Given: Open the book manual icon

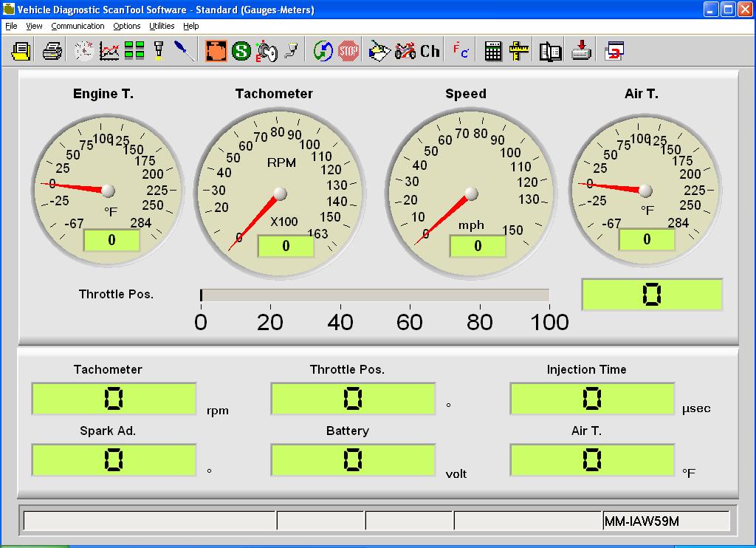Looking at the screenshot, I should 550,51.
